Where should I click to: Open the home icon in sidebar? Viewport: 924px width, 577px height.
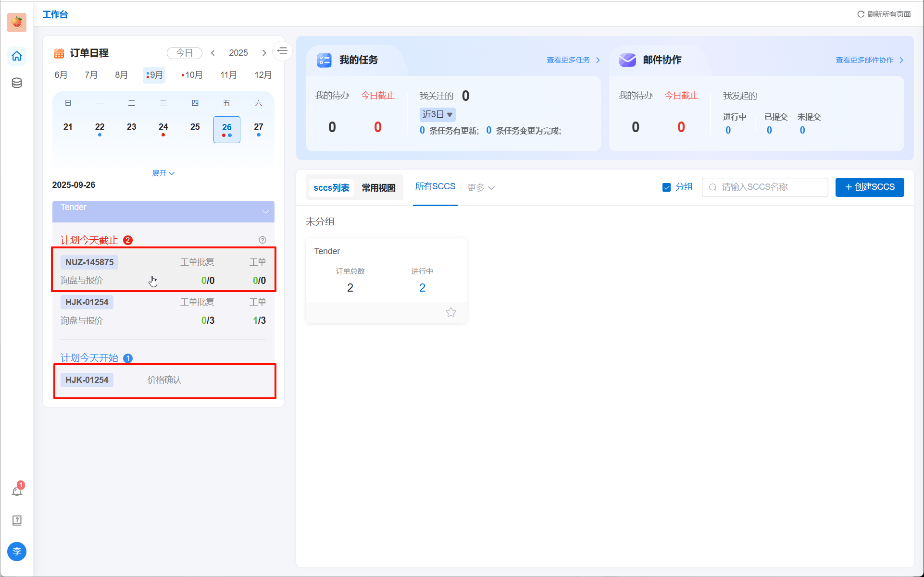pyautogui.click(x=17, y=56)
